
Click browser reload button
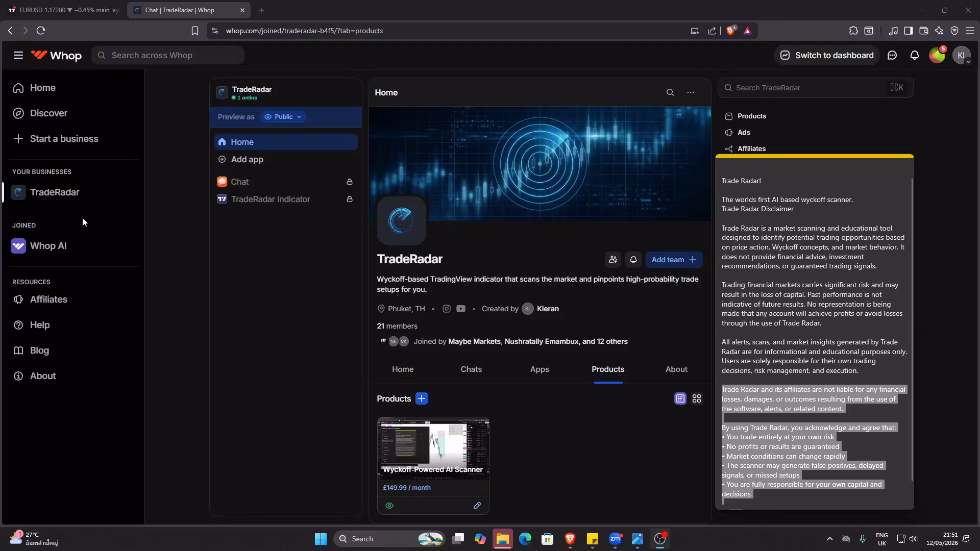click(x=41, y=31)
